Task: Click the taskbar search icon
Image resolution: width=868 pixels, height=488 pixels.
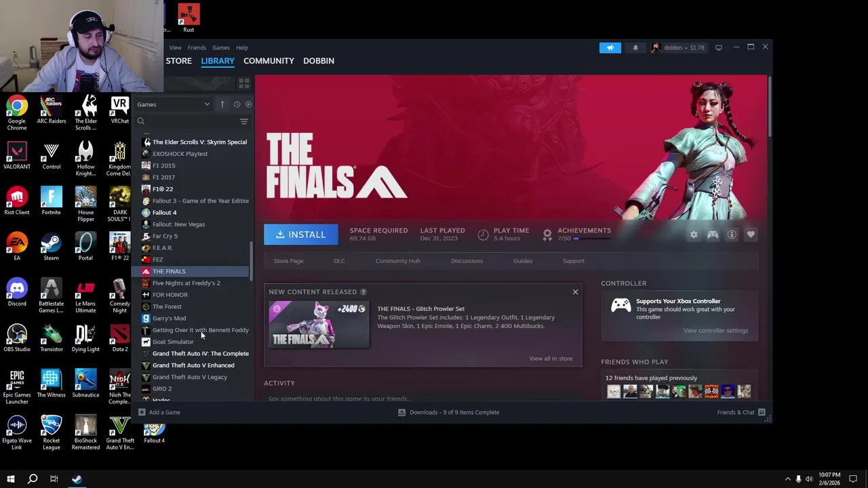Action: (x=32, y=479)
